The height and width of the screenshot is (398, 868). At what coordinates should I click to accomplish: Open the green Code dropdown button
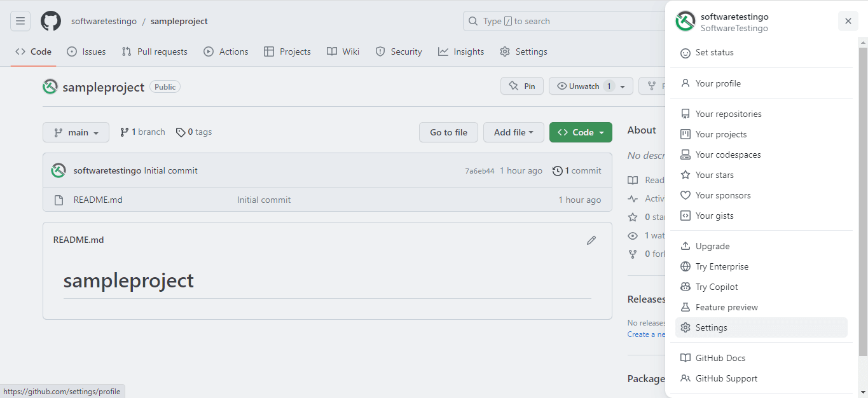[581, 132]
